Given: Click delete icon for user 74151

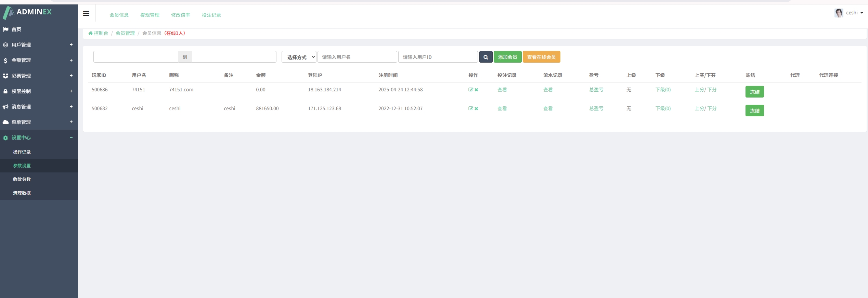Looking at the screenshot, I should (476, 90).
